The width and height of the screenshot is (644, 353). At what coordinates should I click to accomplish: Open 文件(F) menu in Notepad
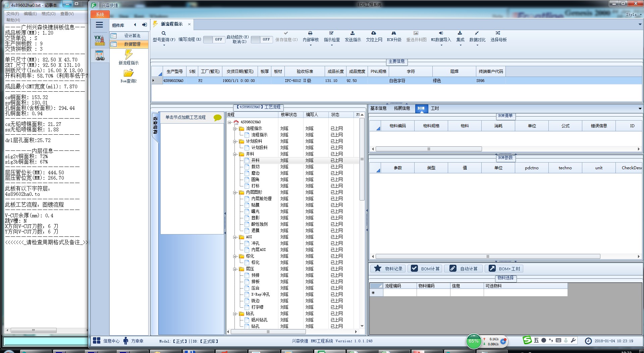12,14
